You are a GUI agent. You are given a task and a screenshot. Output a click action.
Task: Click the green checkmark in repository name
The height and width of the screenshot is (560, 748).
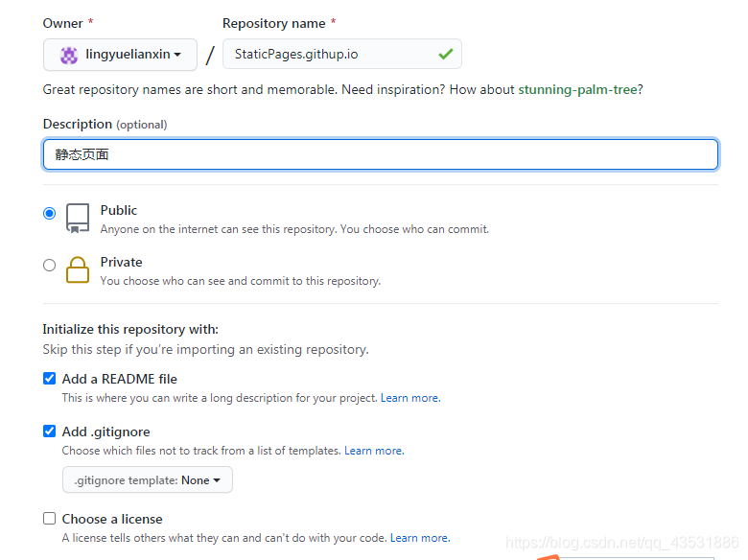click(x=446, y=54)
